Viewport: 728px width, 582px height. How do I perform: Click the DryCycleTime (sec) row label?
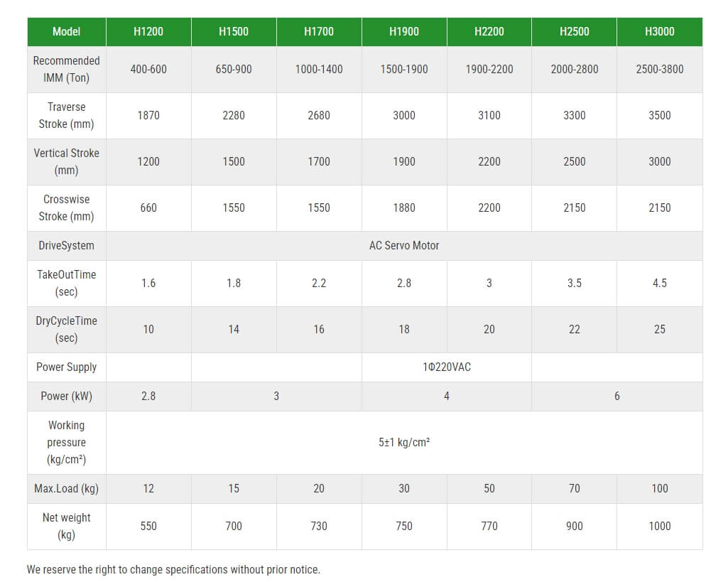coord(66,329)
